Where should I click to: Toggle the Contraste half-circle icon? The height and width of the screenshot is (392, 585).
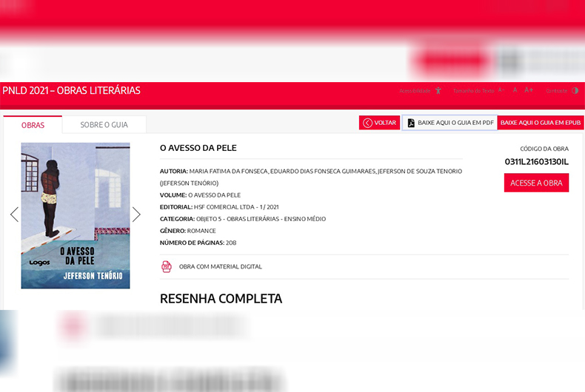point(575,90)
